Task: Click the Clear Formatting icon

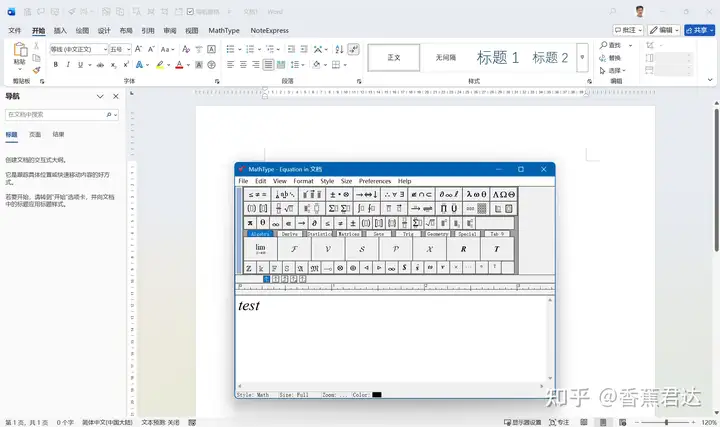Action: tap(186, 49)
